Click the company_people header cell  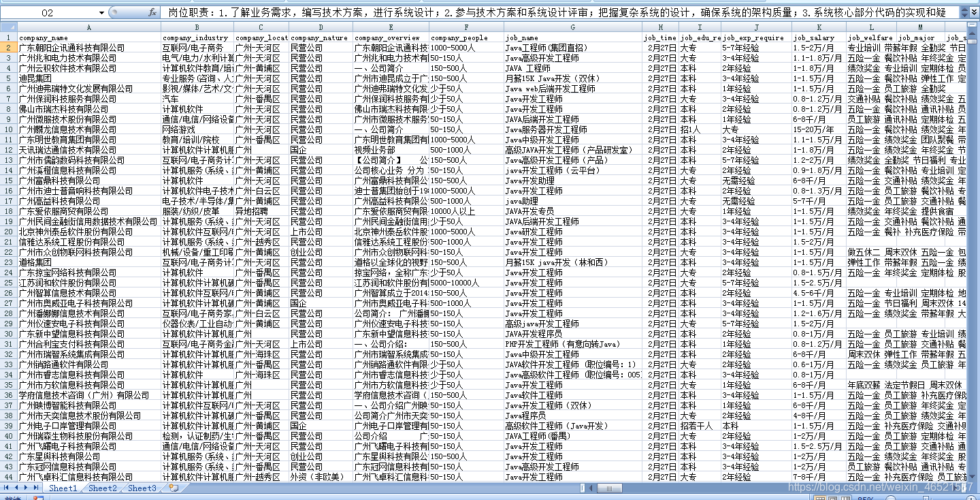point(466,37)
